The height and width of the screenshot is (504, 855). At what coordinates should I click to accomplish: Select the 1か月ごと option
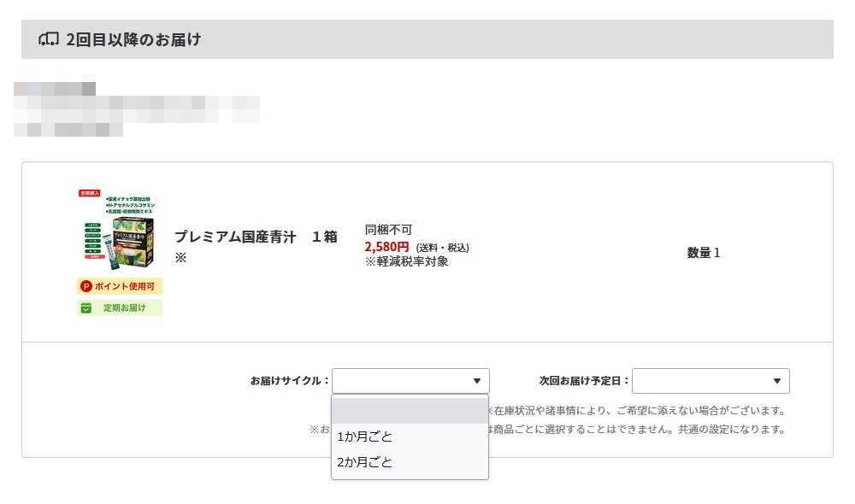coord(365,437)
